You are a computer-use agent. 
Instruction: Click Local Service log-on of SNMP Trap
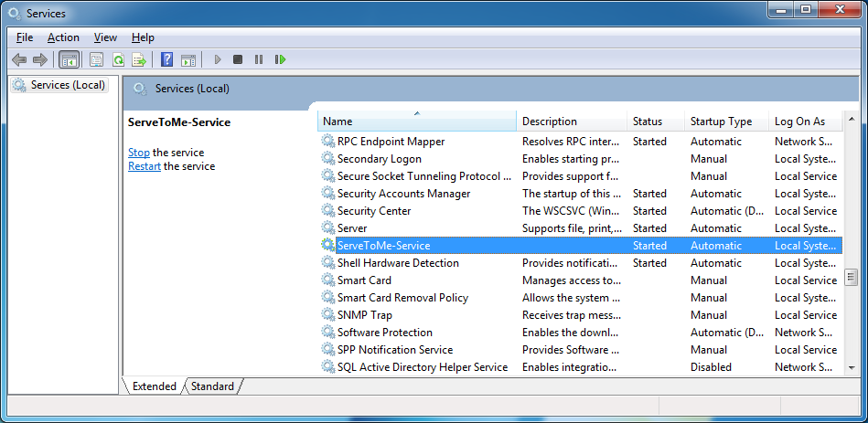click(806, 314)
